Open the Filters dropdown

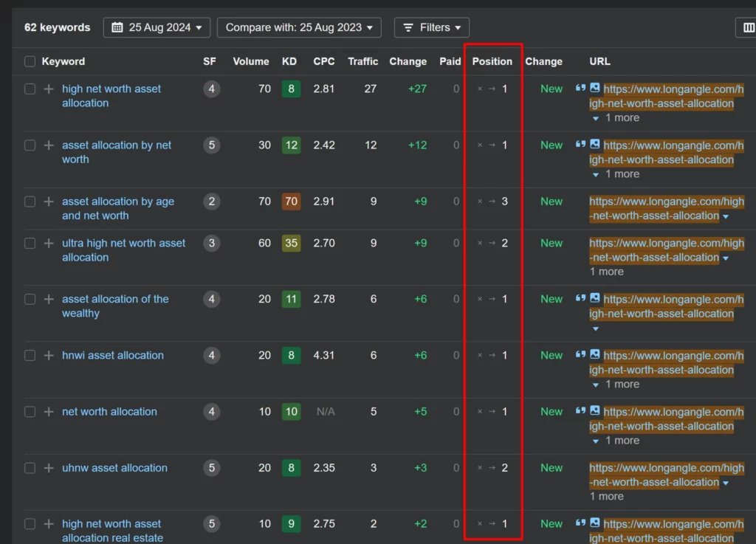coord(431,27)
